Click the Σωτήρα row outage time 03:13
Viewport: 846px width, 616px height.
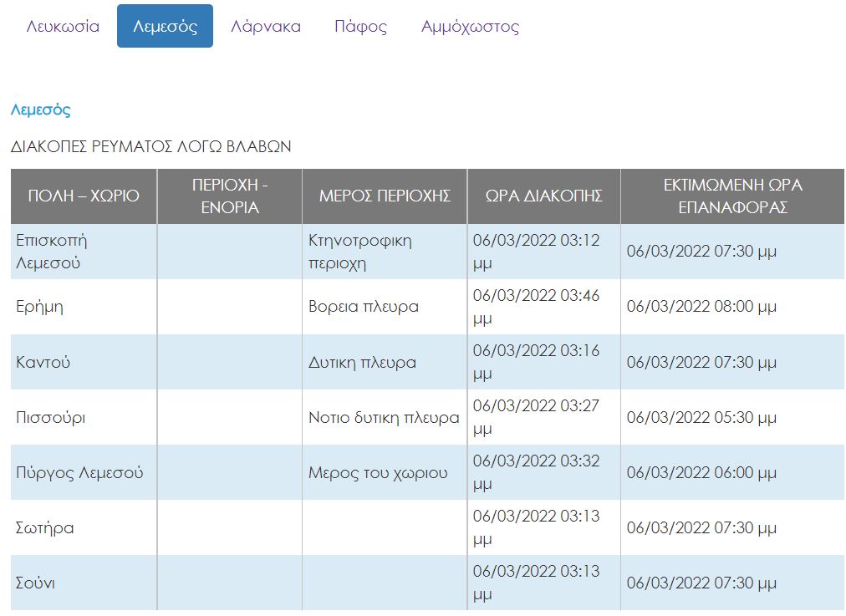pyautogui.click(x=544, y=528)
